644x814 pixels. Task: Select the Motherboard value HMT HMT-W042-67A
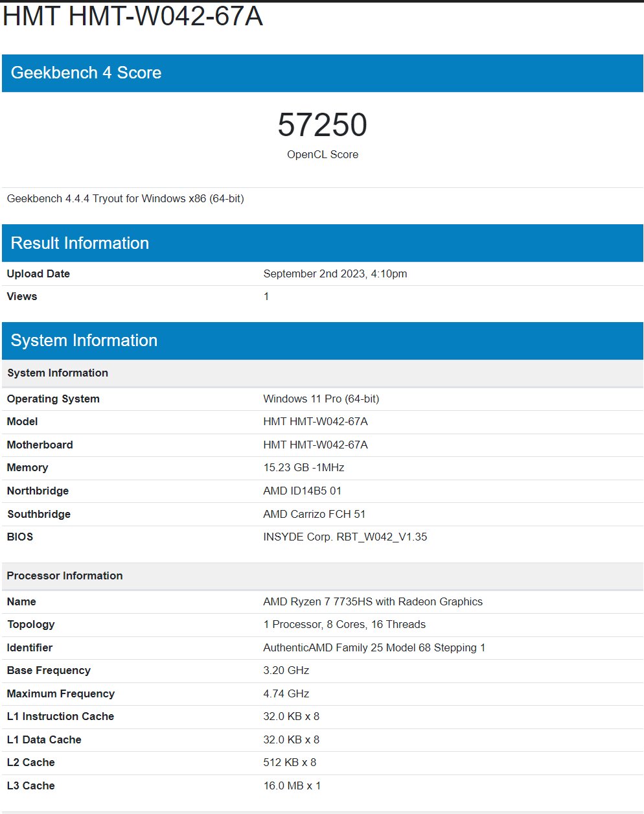coord(316,445)
